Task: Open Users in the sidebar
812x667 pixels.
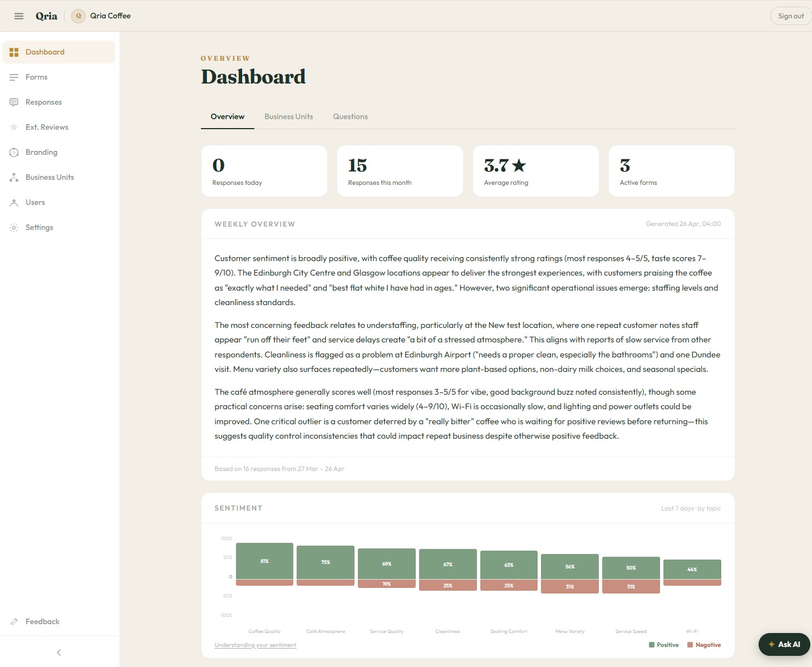Action: coord(59,203)
